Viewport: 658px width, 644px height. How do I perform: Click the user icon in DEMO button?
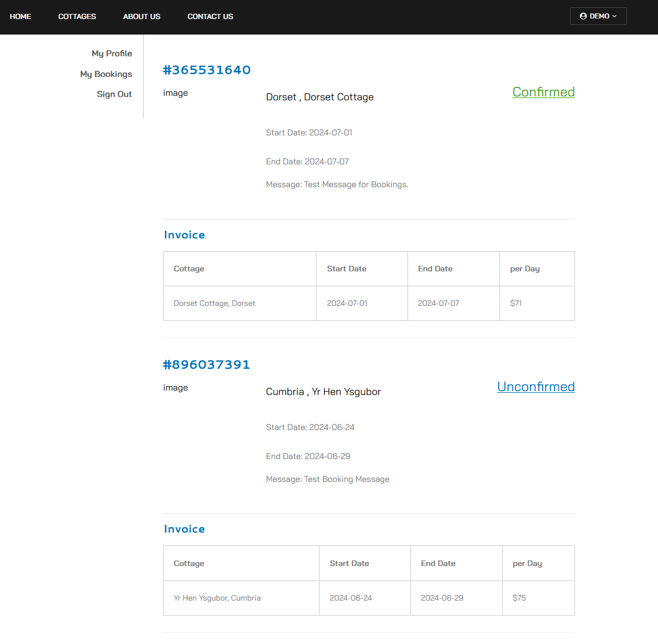click(583, 16)
